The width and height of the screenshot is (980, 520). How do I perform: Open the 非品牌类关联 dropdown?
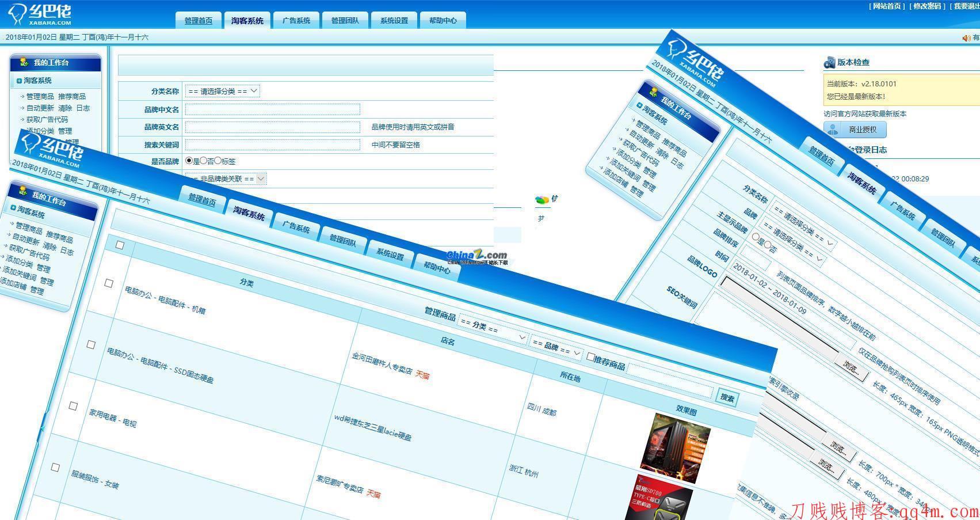pyautogui.click(x=226, y=179)
